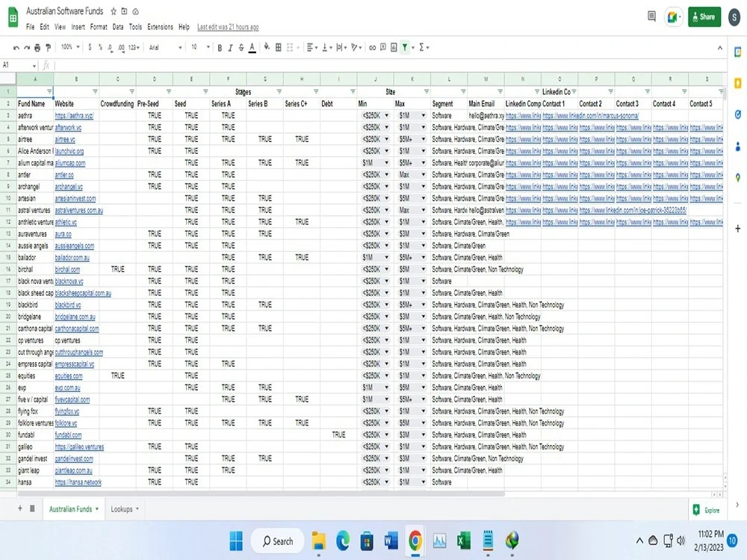Open the text color picker
The width and height of the screenshot is (747, 560).
(x=252, y=48)
